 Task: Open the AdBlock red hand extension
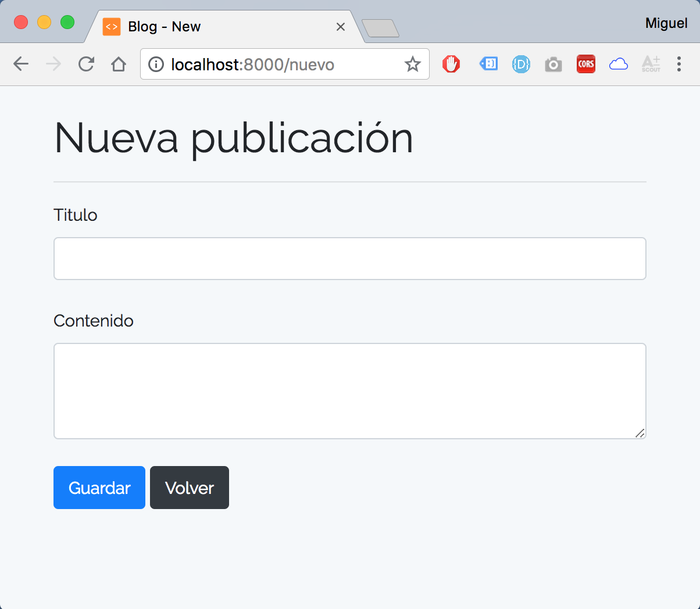(451, 64)
